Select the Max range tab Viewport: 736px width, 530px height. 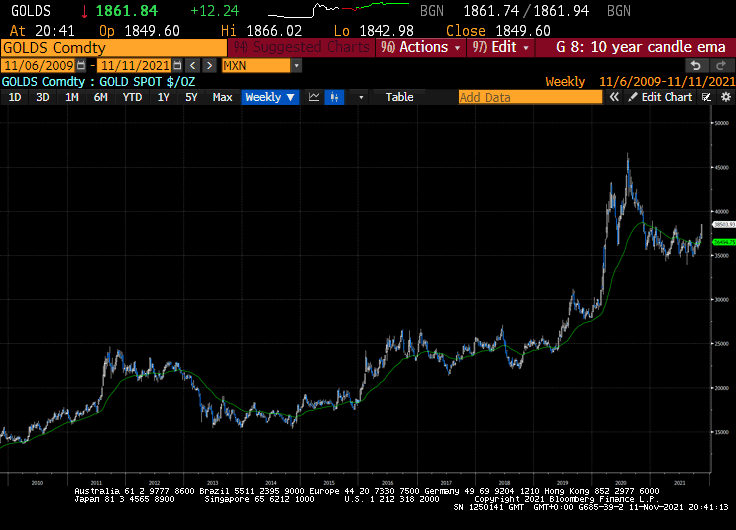[222, 97]
